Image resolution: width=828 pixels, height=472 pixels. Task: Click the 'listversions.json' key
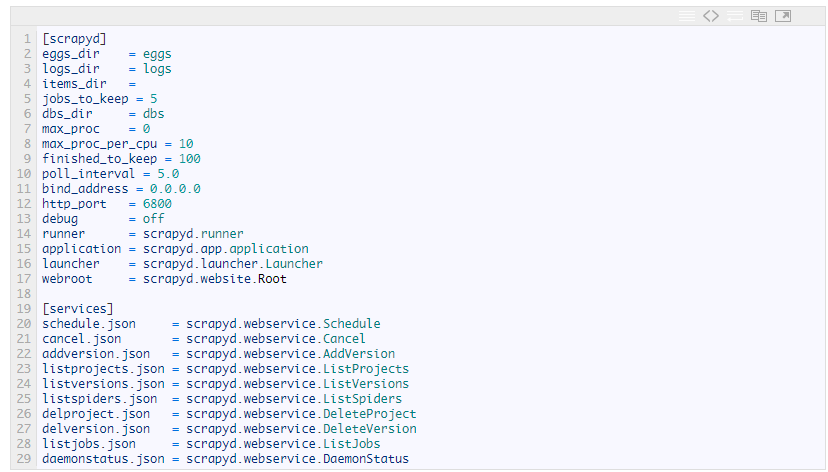(104, 384)
